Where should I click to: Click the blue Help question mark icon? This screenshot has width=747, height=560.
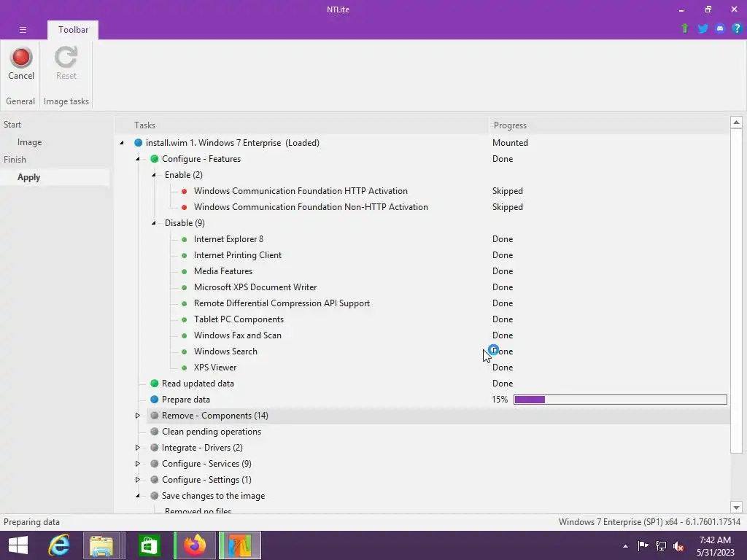click(x=737, y=28)
